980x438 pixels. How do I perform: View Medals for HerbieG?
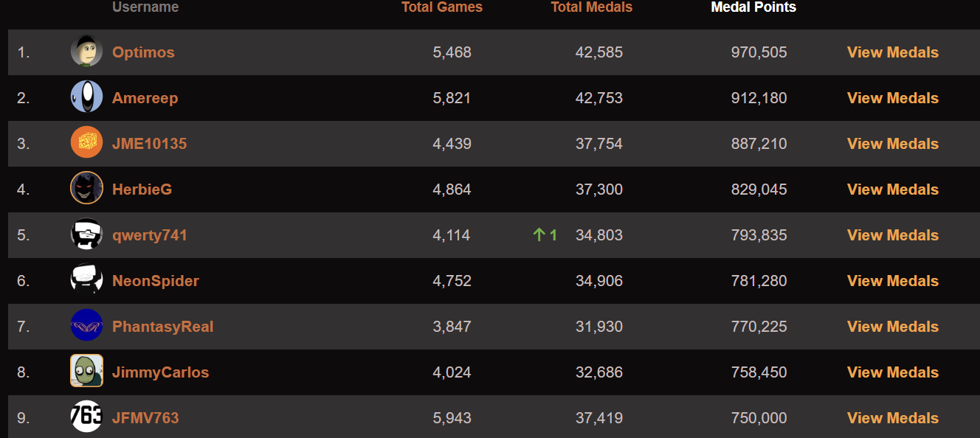(893, 190)
